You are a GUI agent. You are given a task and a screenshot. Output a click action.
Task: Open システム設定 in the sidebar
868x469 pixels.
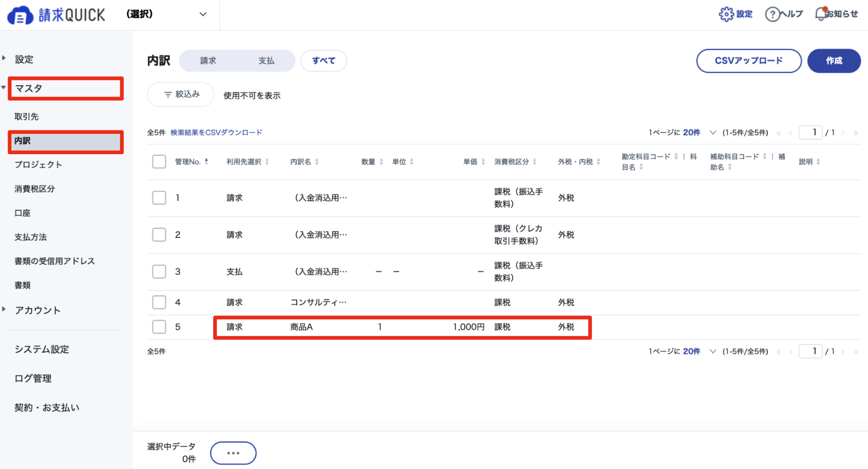point(42,350)
